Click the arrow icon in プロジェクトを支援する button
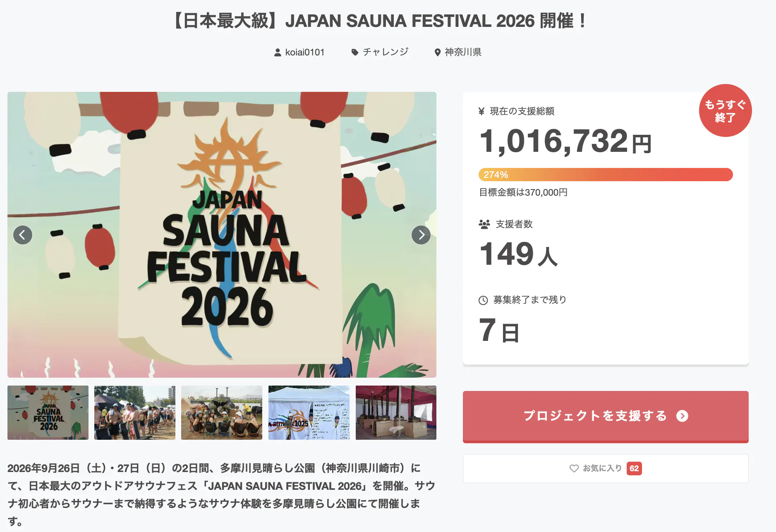The height and width of the screenshot is (532, 776). coord(682,416)
